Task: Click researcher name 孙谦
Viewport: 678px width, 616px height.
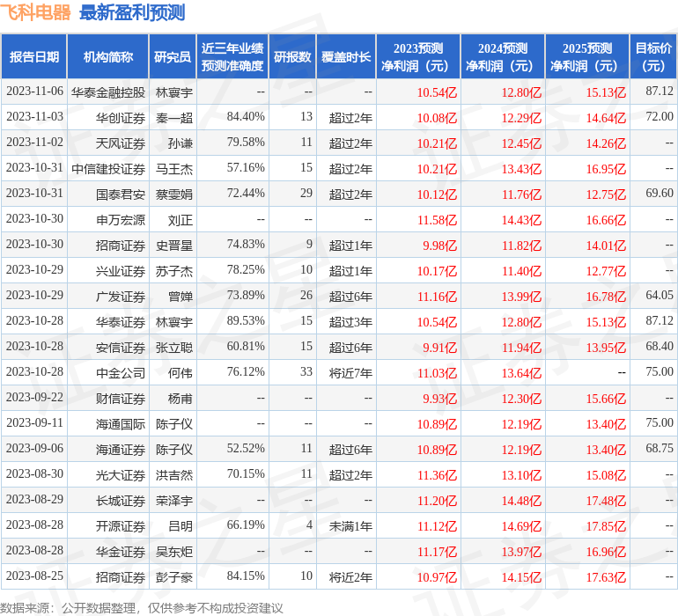Action: click(181, 143)
